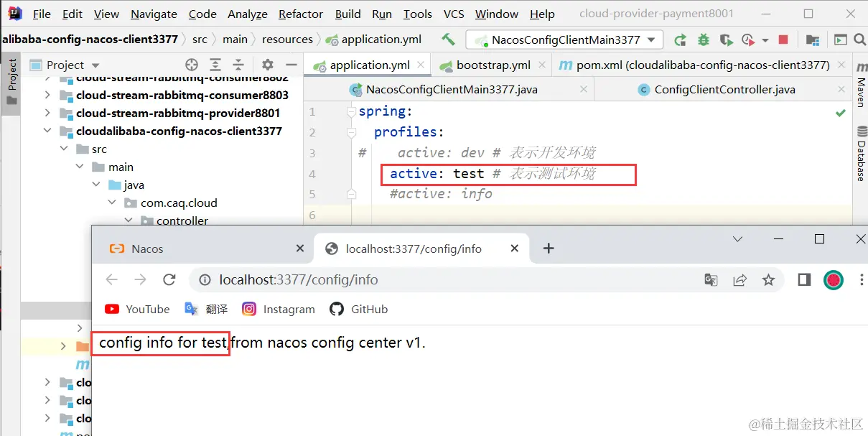Run with Coverage using the shield icon

(x=726, y=40)
